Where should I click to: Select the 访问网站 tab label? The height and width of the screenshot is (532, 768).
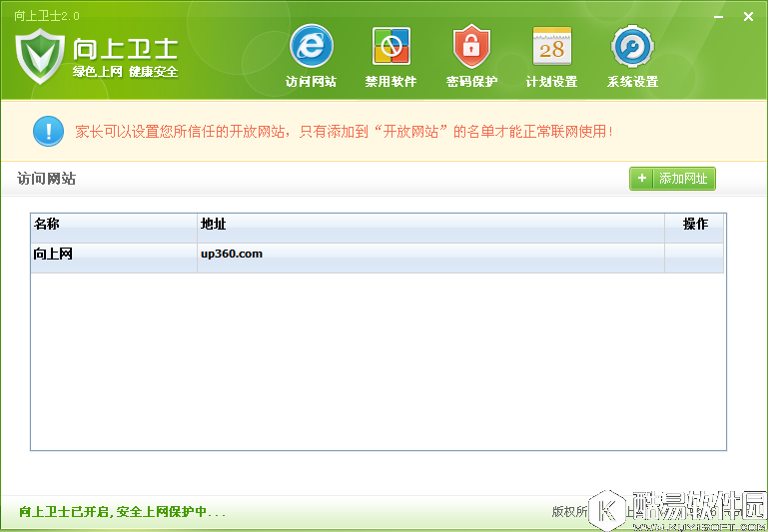311,82
